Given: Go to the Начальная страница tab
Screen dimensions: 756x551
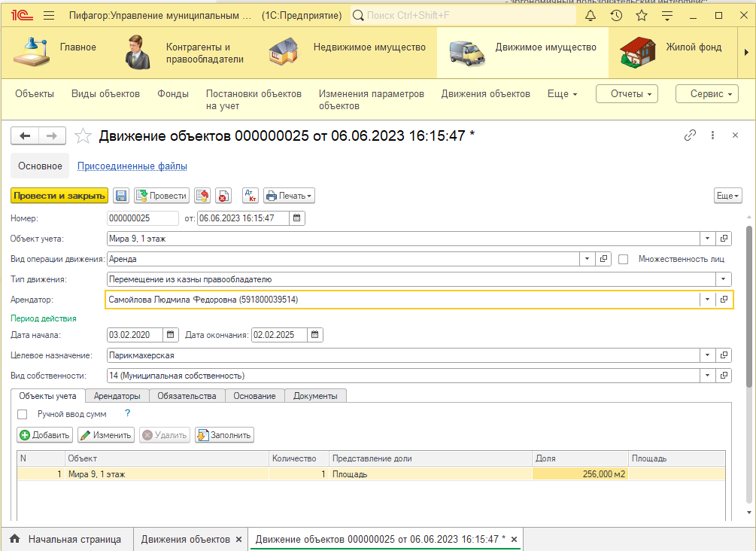Looking at the screenshot, I should click(66, 539).
